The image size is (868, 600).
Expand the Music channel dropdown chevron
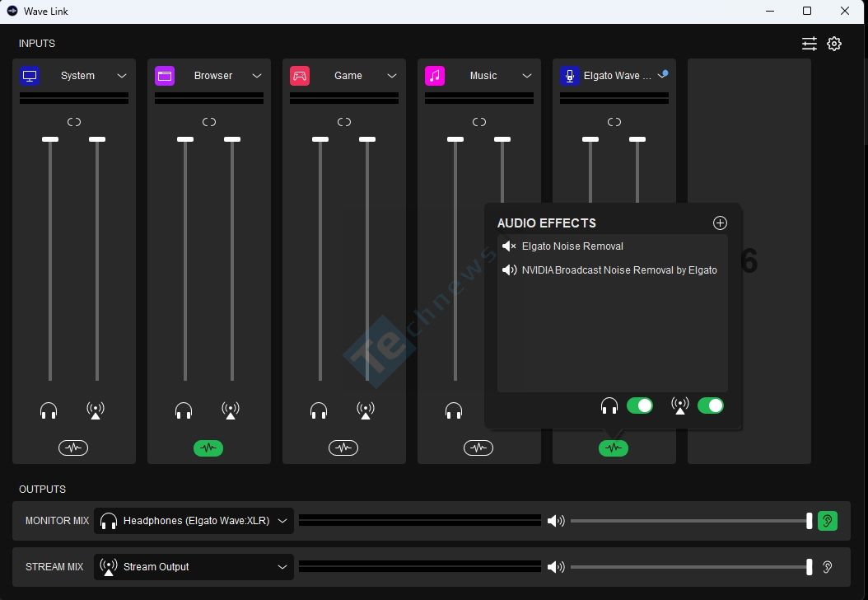[527, 76]
